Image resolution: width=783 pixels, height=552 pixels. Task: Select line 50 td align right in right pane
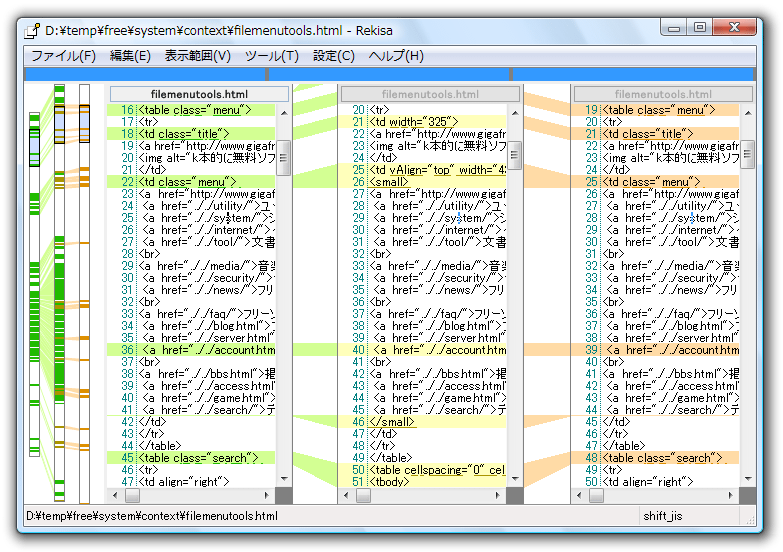[x=655, y=482]
